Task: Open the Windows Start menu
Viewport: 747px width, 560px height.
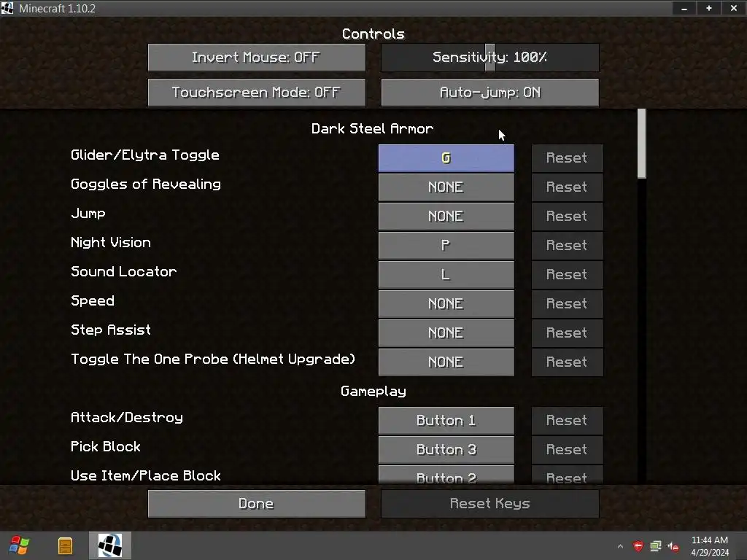Action: (20, 545)
